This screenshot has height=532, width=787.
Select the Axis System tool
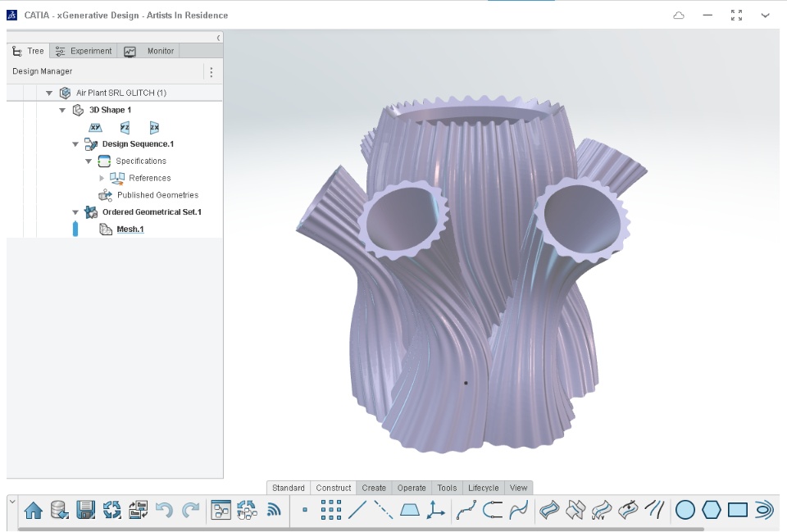435,510
